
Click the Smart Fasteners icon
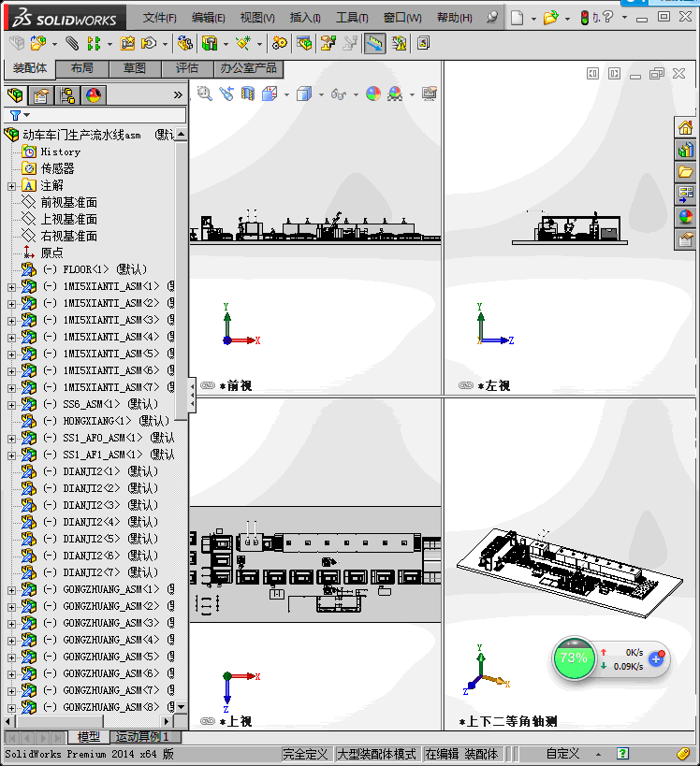127,43
